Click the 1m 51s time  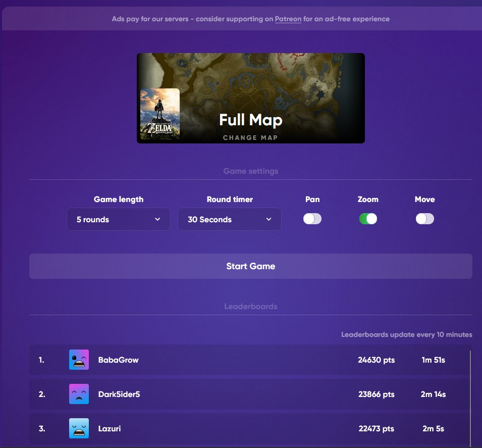click(x=433, y=360)
